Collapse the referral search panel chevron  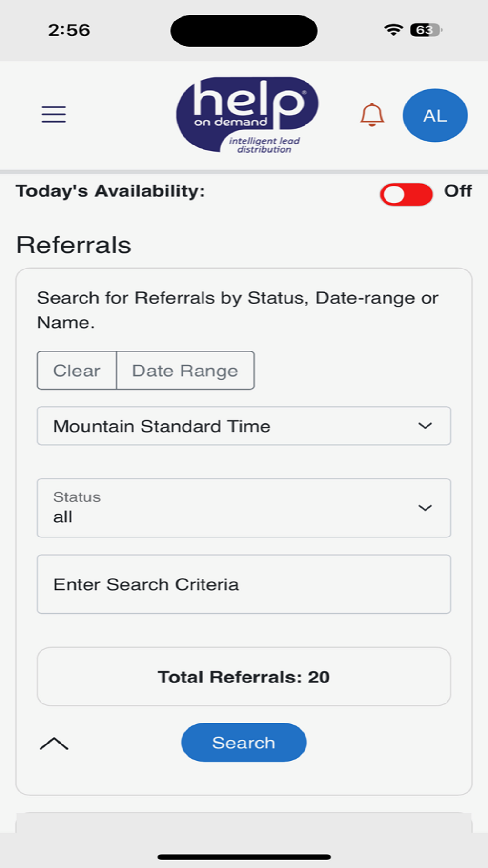coord(54,744)
